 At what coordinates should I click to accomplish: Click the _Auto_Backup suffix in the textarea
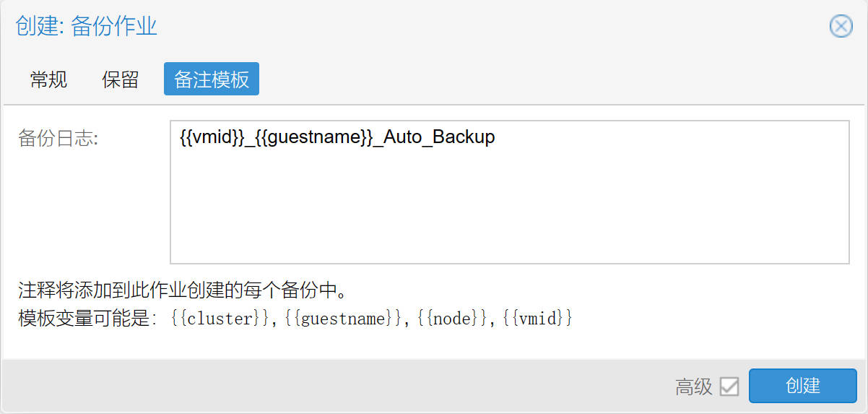[x=433, y=137]
